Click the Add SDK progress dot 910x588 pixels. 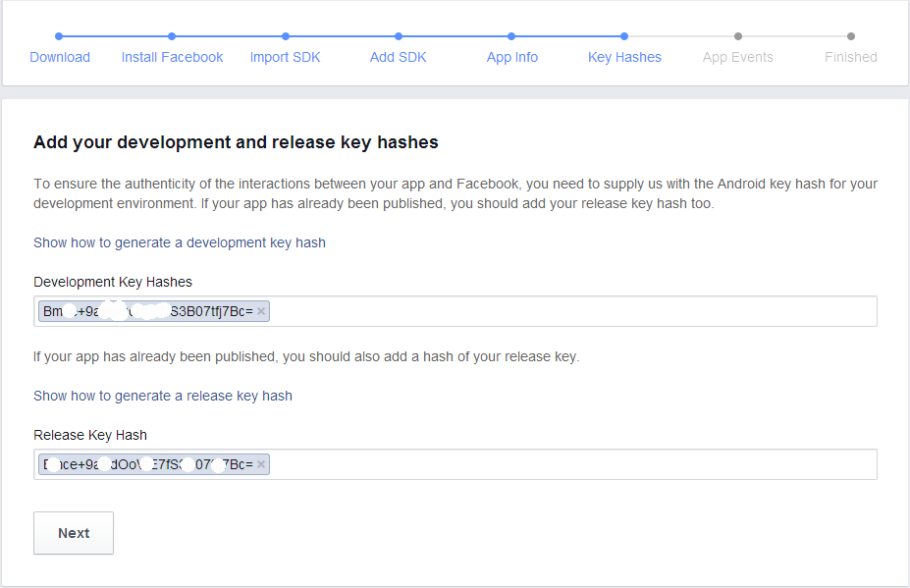click(399, 36)
